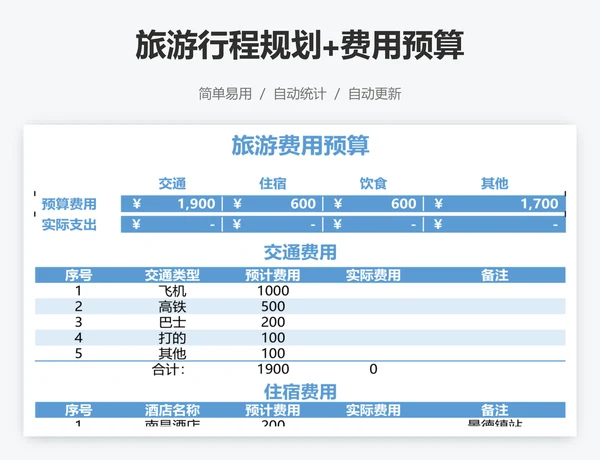The height and width of the screenshot is (460, 600).
Task: Select the subtitle text "自动统计"
Action: tap(300, 93)
